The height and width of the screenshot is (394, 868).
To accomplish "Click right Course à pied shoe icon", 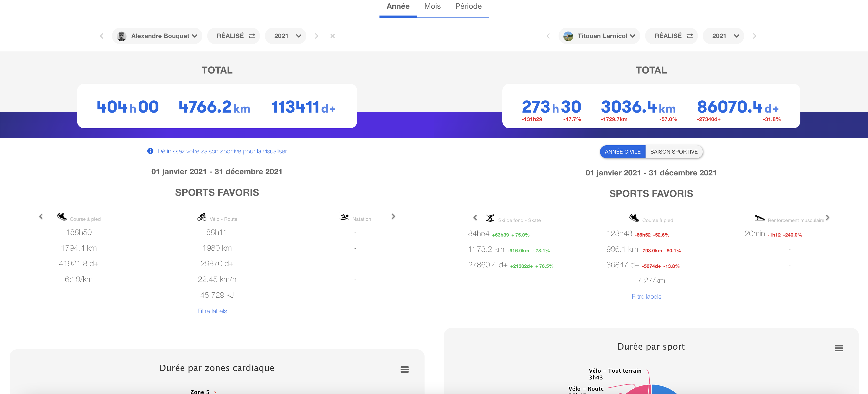I will coord(634,218).
